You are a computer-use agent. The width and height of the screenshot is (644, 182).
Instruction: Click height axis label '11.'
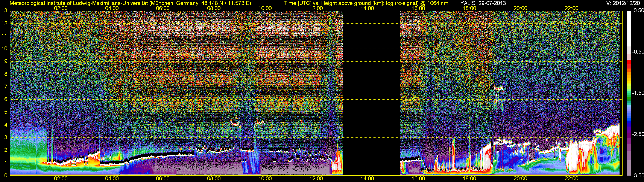tap(5, 36)
